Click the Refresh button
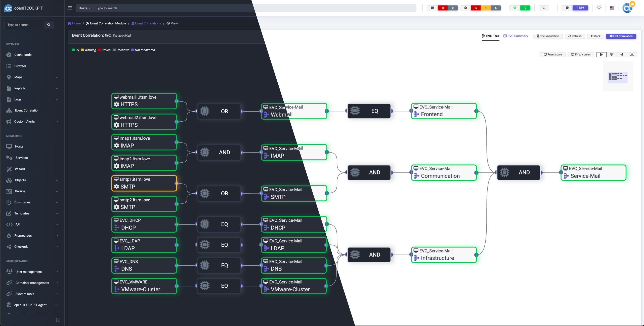Viewport: 644px width, 326px height. (575, 36)
